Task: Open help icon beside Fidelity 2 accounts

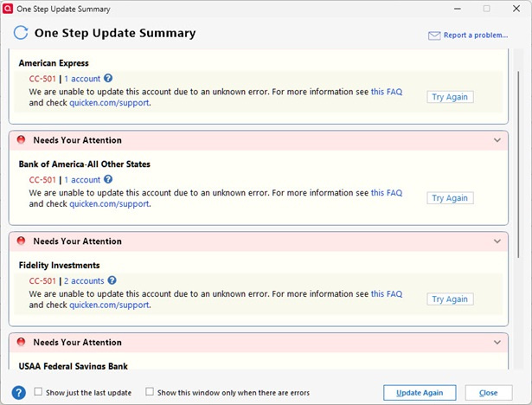Action: [x=112, y=280]
